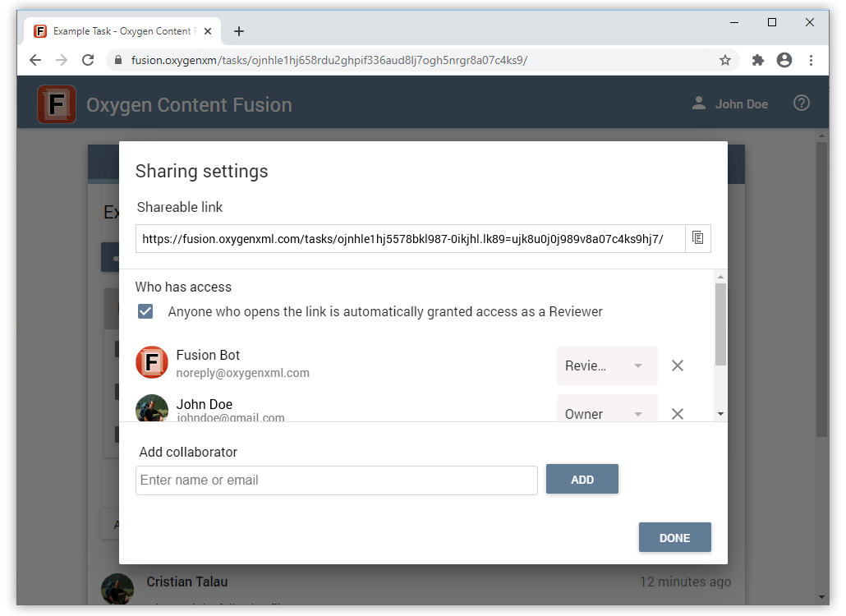Open the browser extensions menu
Image resolution: width=846 pixels, height=616 pixels.
click(758, 60)
